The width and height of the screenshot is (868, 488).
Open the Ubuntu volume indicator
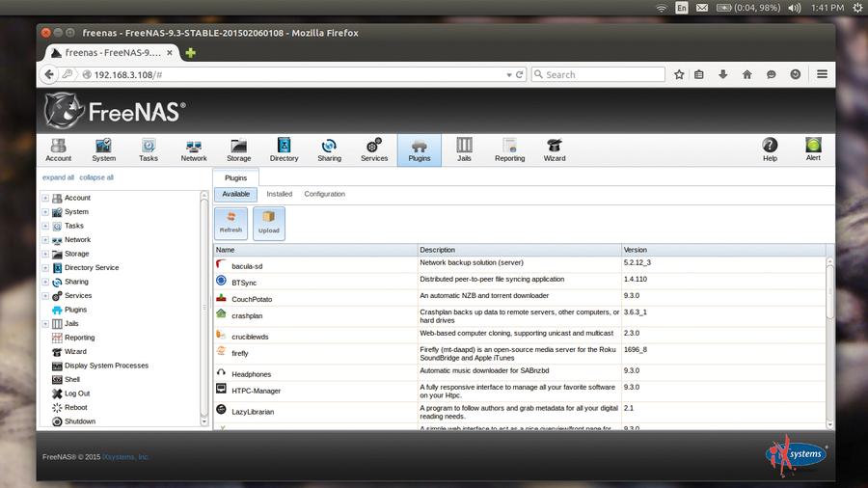coord(795,8)
